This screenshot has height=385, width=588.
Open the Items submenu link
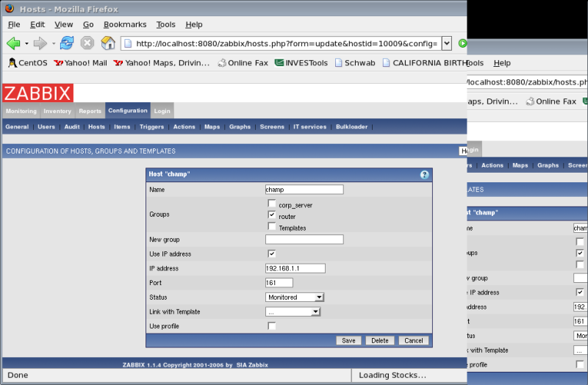tap(122, 126)
